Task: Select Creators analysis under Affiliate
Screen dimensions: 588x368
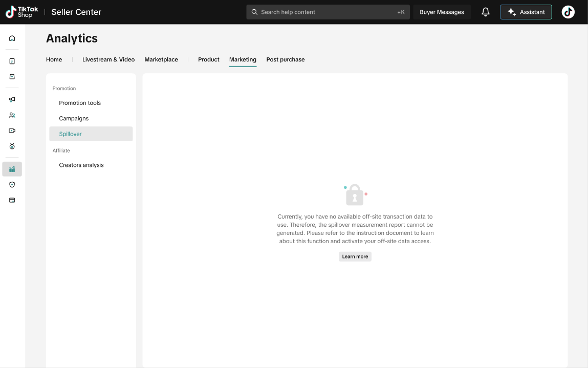Action: [x=81, y=165]
